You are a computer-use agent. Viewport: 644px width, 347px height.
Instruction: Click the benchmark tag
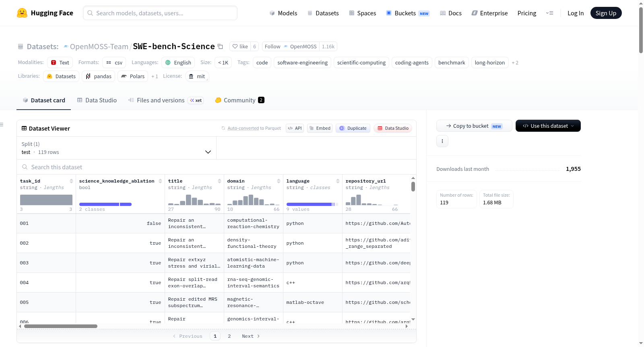tap(452, 62)
